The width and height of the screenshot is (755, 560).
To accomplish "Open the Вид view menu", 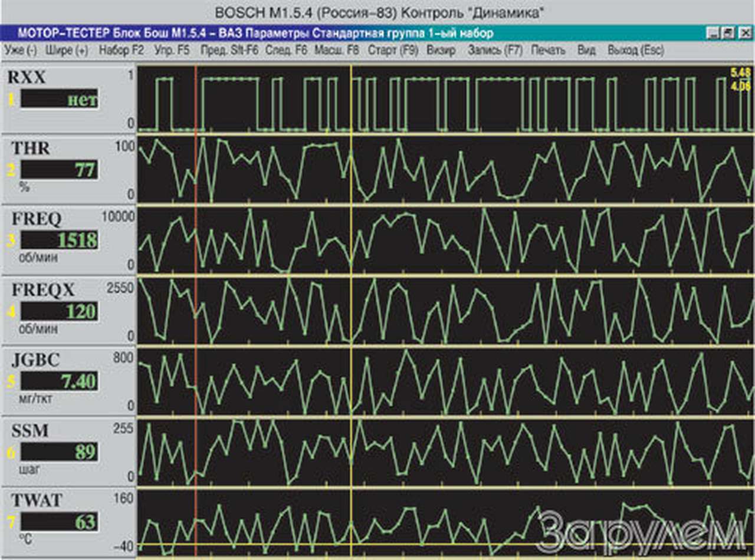I will [x=586, y=51].
